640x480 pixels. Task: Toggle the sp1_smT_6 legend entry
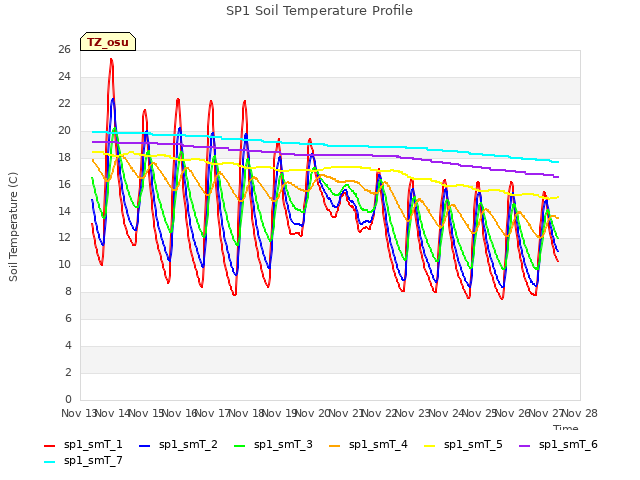(558, 444)
